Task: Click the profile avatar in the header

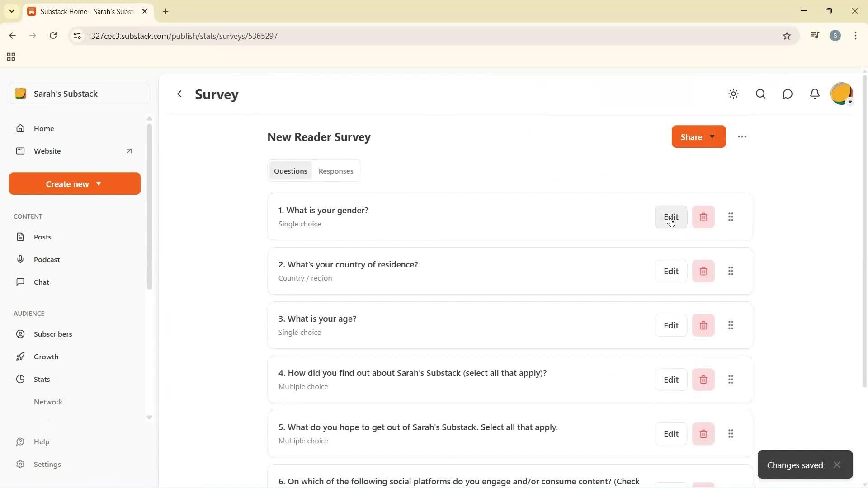Action: (x=841, y=94)
